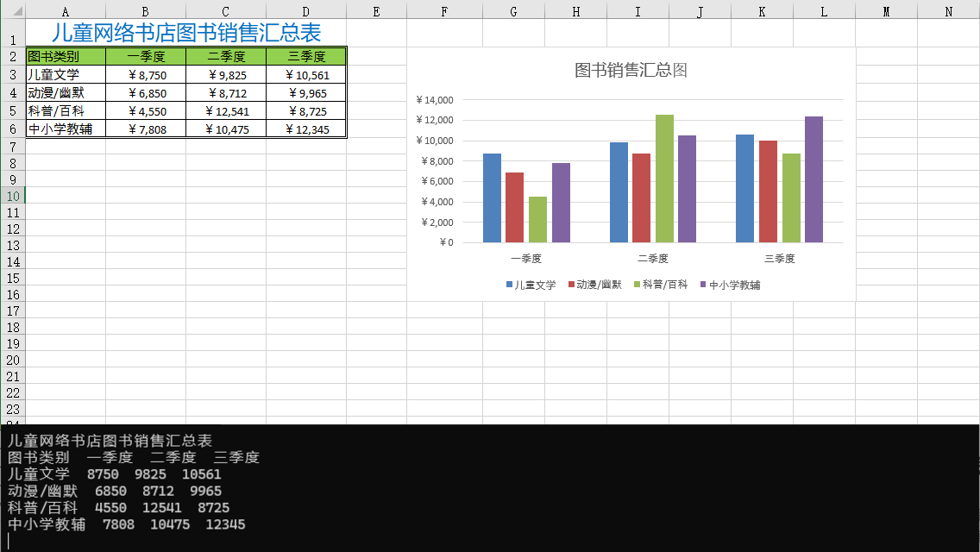This screenshot has height=552, width=980.
Task: Click the select-all corner of the grid
Action: 12,10
